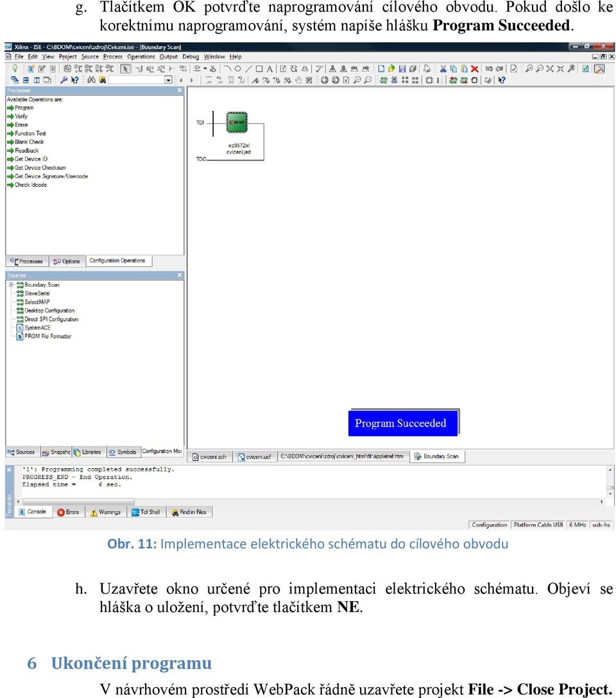This screenshot has height=698, width=616.
Task: Switch to the Symbols tab
Action: coord(123,452)
